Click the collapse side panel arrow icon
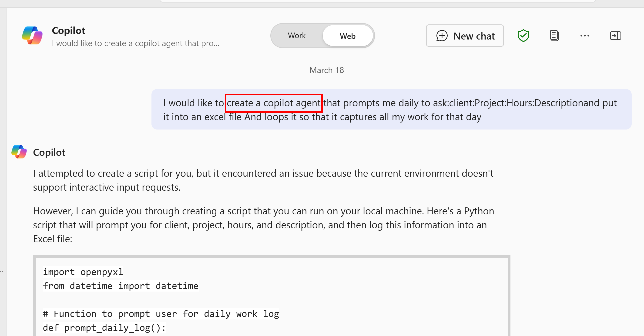This screenshot has height=336, width=644. 615,36
